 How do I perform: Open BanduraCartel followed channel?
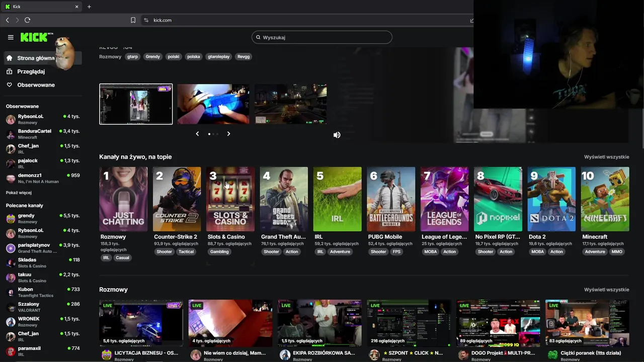[x=43, y=134]
